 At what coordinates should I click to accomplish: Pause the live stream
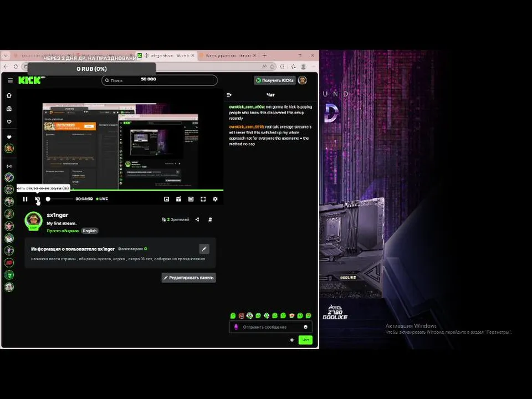click(x=25, y=199)
